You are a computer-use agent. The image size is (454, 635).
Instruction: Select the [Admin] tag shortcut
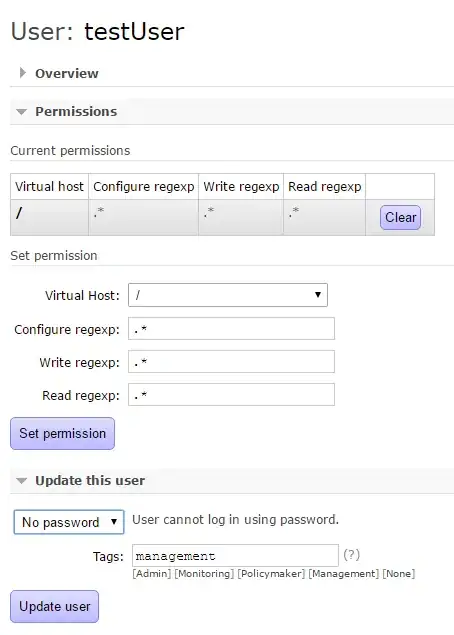(x=151, y=574)
